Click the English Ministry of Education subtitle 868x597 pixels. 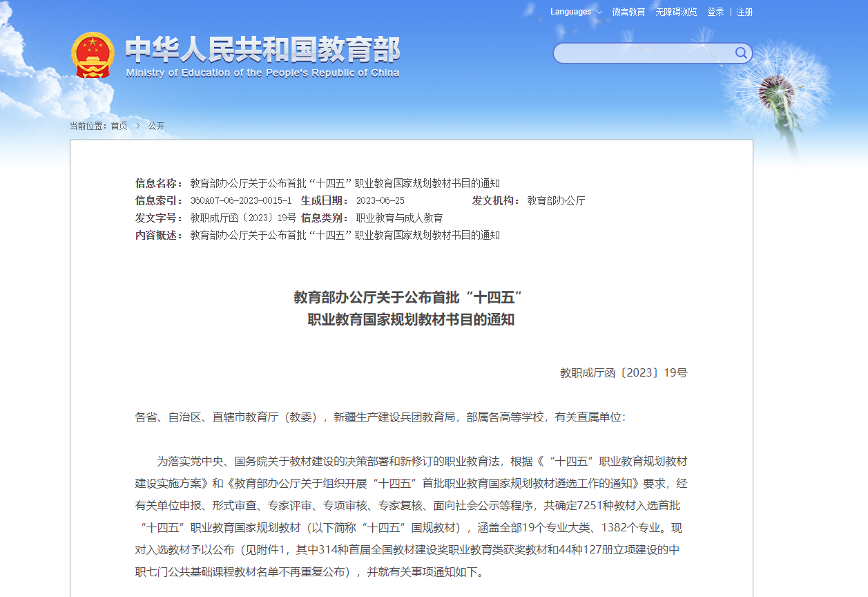262,73
